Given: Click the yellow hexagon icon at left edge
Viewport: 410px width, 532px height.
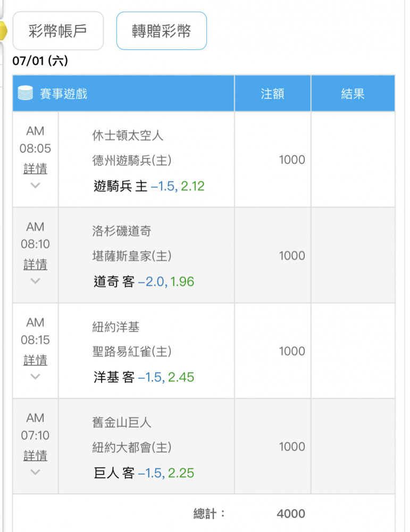Looking at the screenshot, I should click(3, 31).
